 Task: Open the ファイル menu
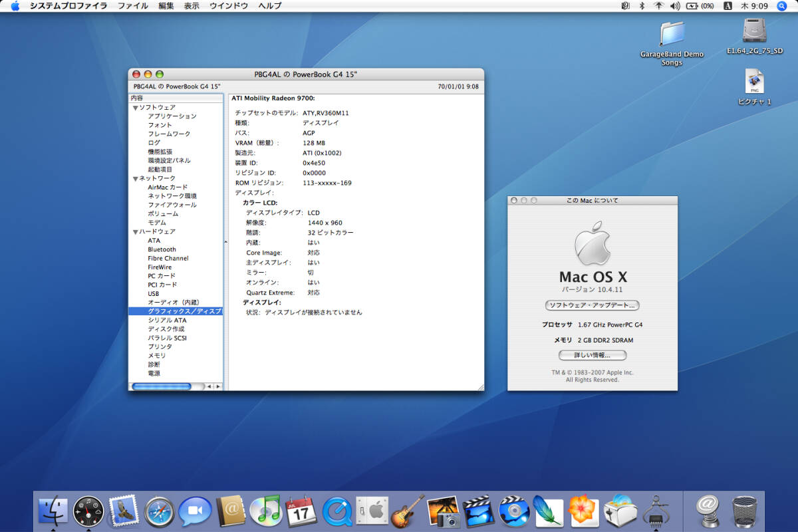click(133, 6)
